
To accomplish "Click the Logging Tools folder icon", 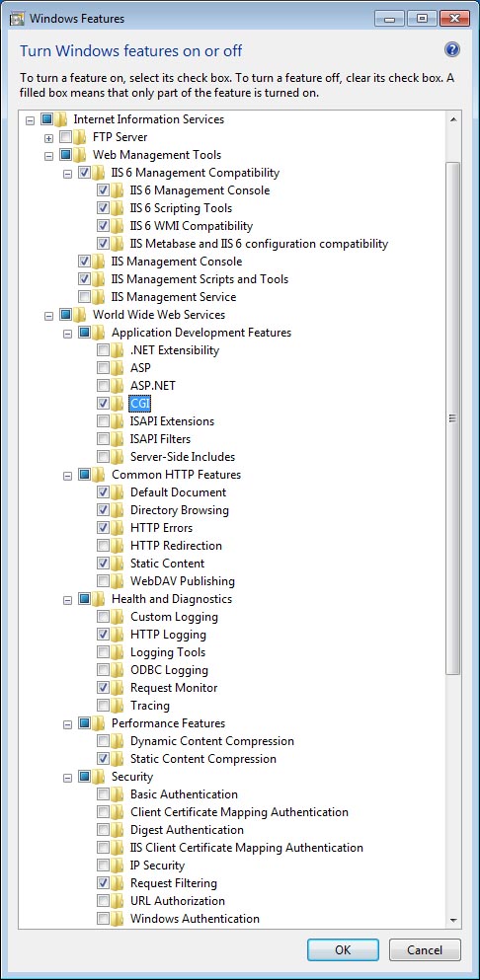I will click(118, 652).
